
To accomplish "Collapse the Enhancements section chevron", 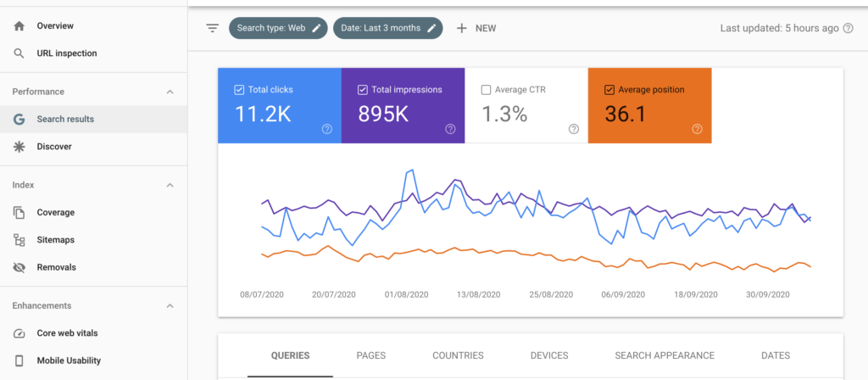I will (x=170, y=305).
